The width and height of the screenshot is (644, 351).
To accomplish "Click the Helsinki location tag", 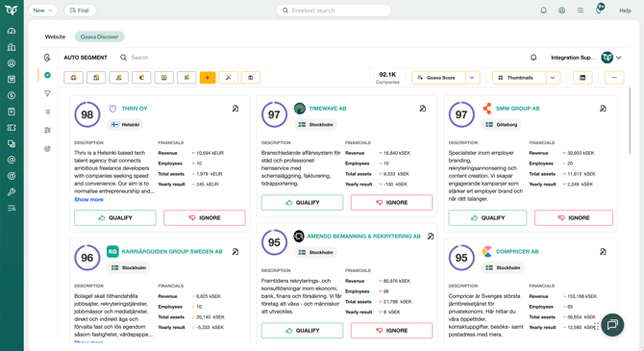I will point(126,125).
